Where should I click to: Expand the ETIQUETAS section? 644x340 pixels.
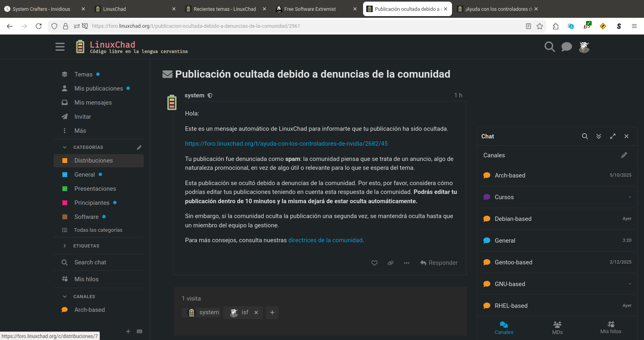pyautogui.click(x=82, y=246)
